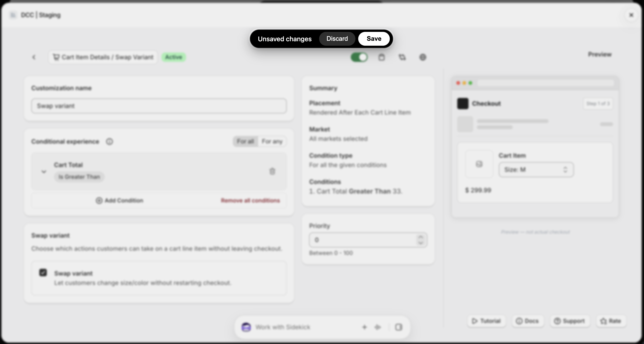Click the voice icon in the Sidekick bar

[377, 327]
